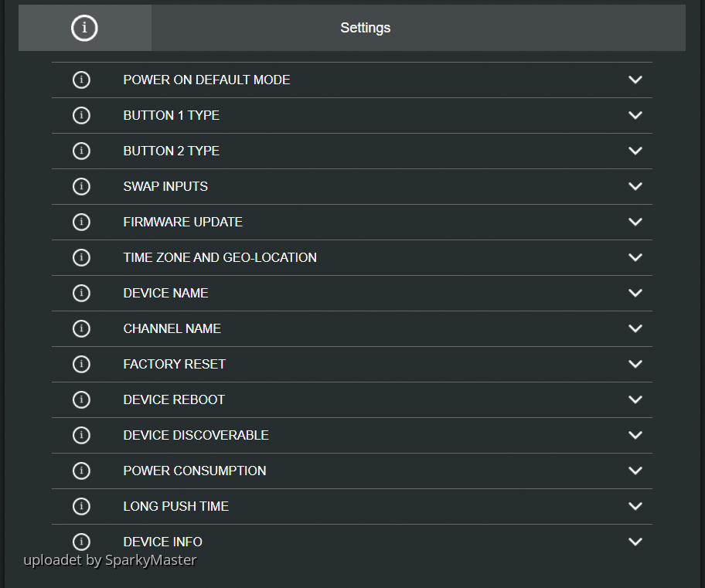Expand Button 2 Type chevron
Image resolution: width=705 pixels, height=588 pixels.
tap(635, 151)
